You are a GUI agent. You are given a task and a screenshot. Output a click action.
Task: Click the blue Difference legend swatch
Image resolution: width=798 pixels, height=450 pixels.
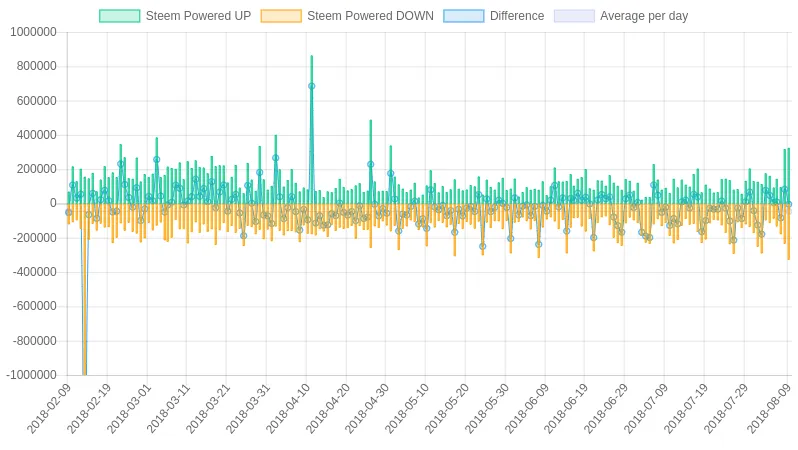point(464,16)
